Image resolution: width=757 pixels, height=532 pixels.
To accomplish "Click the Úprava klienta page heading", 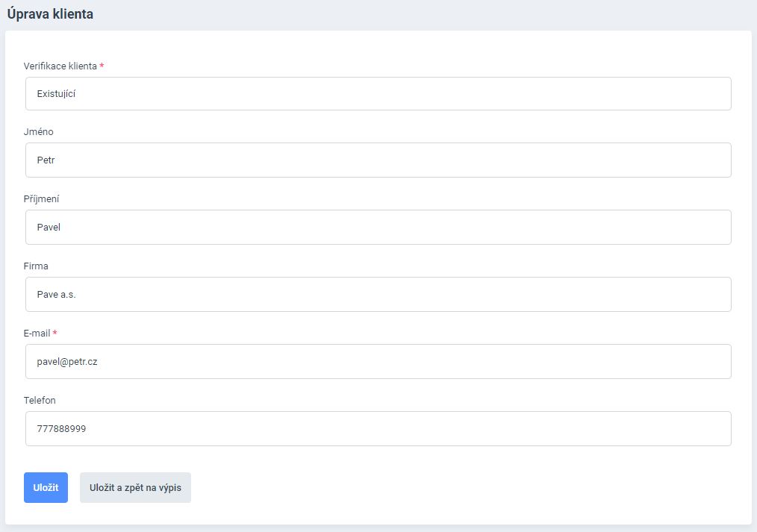I will point(50,13).
